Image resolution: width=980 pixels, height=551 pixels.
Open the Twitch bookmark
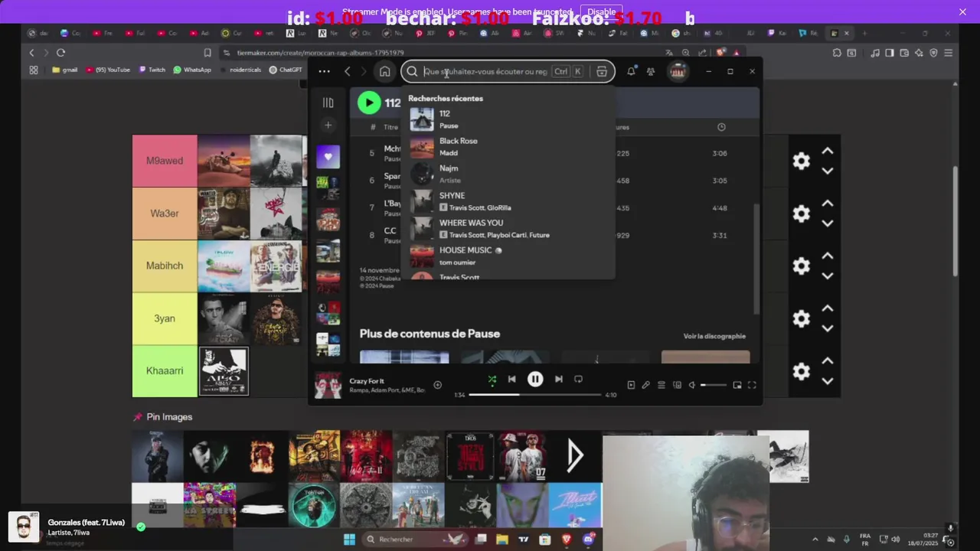[x=151, y=70]
